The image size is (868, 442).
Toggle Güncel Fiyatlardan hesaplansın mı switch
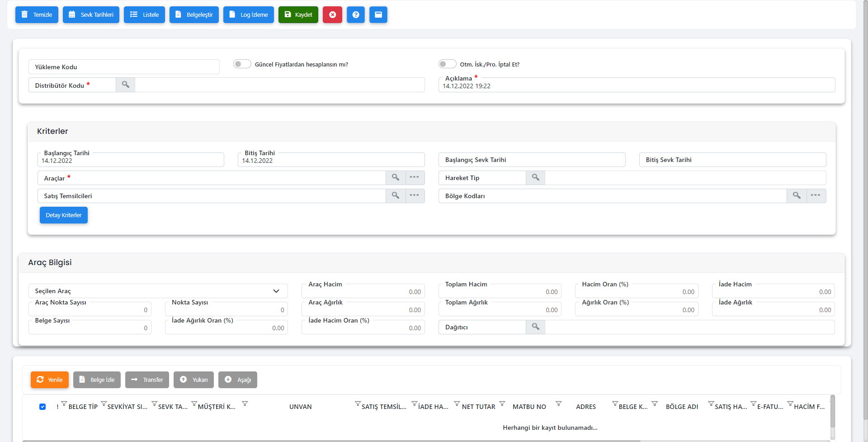coord(242,64)
